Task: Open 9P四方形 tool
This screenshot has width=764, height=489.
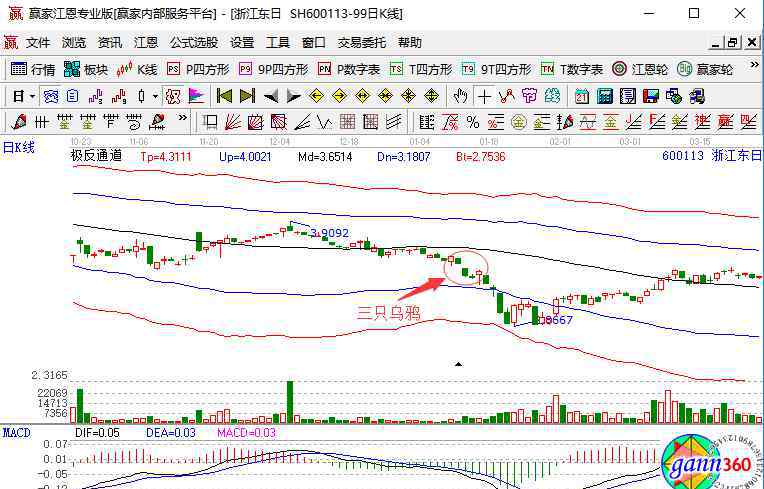Action: pyautogui.click(x=273, y=70)
